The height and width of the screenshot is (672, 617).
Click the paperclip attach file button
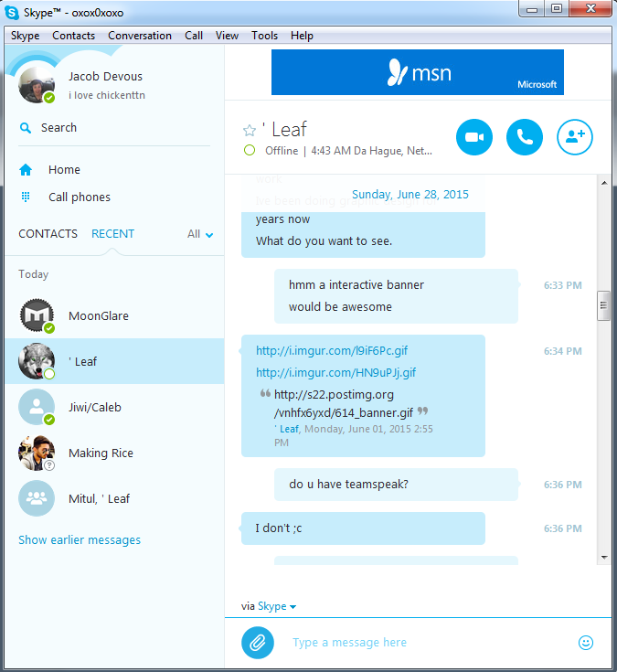pyautogui.click(x=258, y=643)
